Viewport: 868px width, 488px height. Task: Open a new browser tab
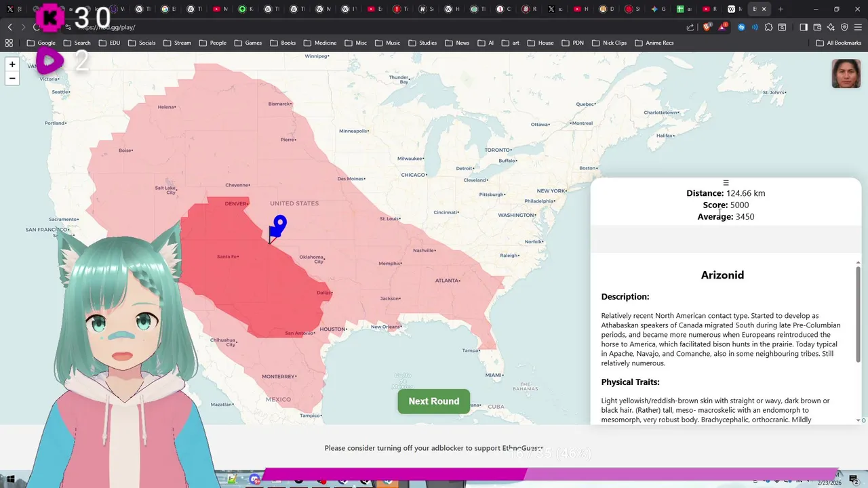point(781,9)
